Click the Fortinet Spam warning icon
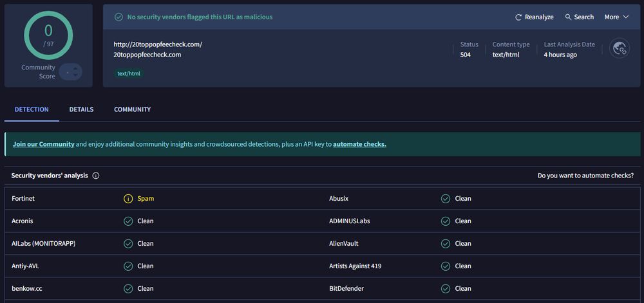Image resolution: width=644 pixels, height=303 pixels. (128, 199)
